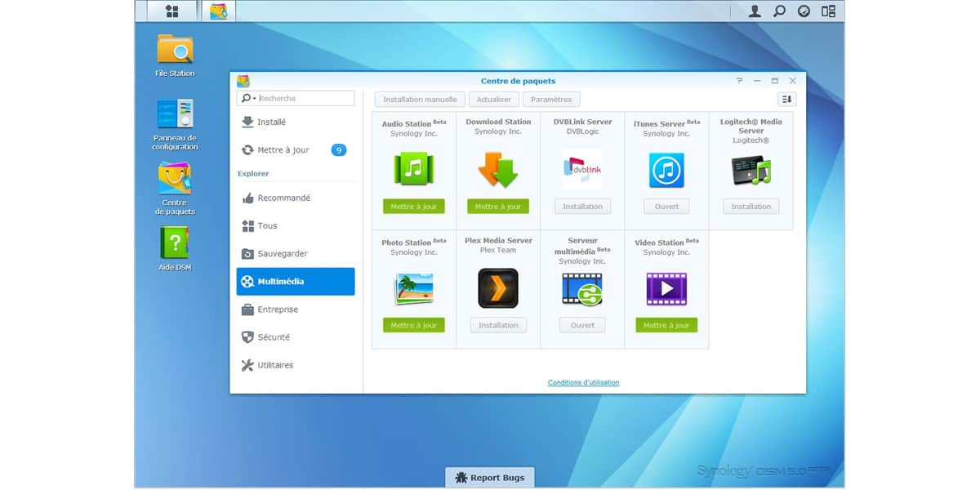The image size is (980, 490).
Task: Update Photo Station with Mettre à jour
Action: pyautogui.click(x=413, y=325)
